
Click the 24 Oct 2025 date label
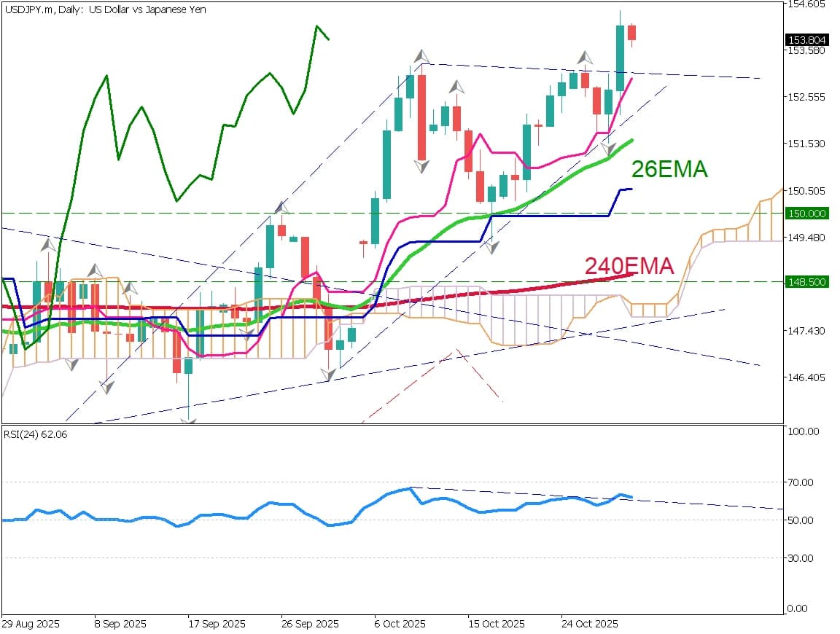tap(589, 625)
